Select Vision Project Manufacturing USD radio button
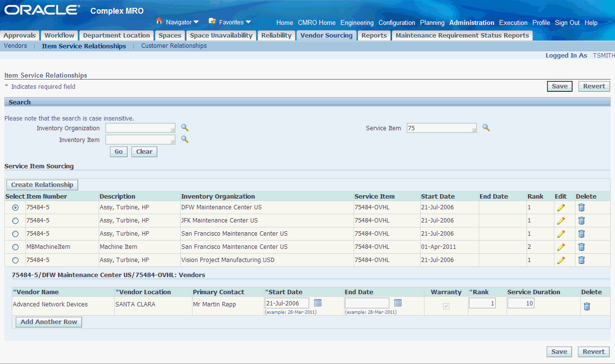Screen dimensions: 615x364 (x=16, y=260)
